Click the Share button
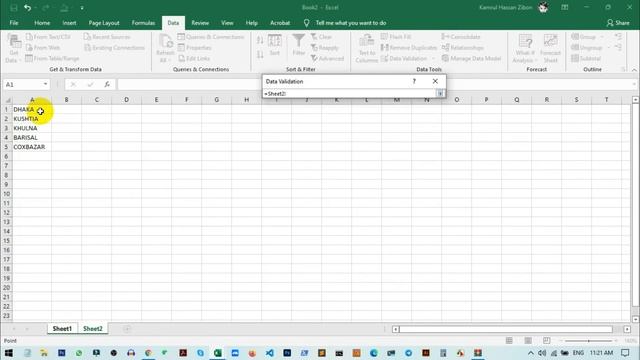 618,23
